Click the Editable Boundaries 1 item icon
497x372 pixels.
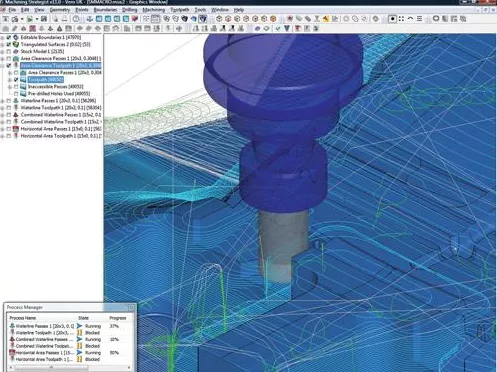[16, 37]
